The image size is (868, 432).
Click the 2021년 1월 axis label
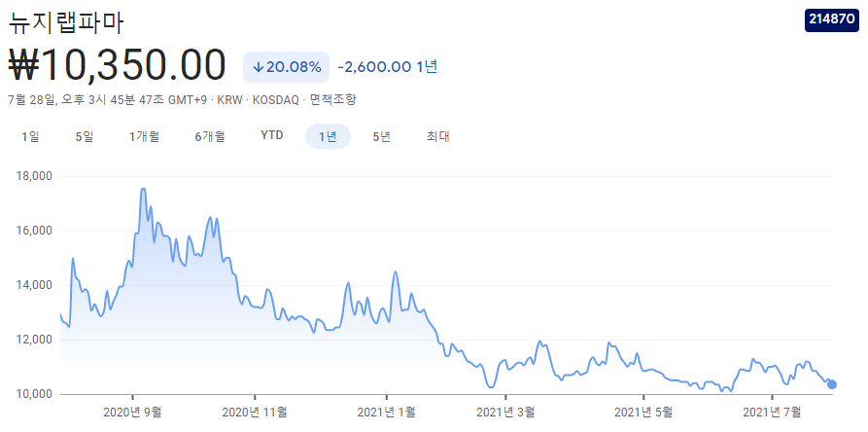pos(386,412)
